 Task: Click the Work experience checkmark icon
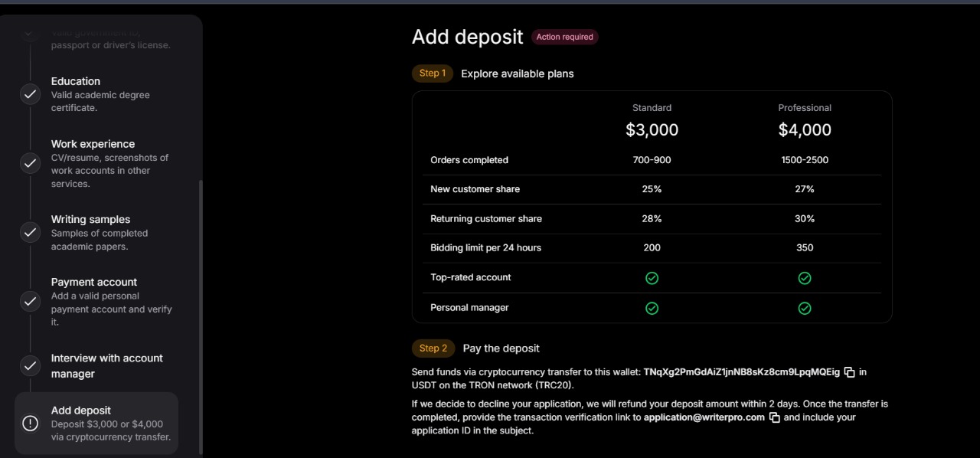click(x=30, y=163)
